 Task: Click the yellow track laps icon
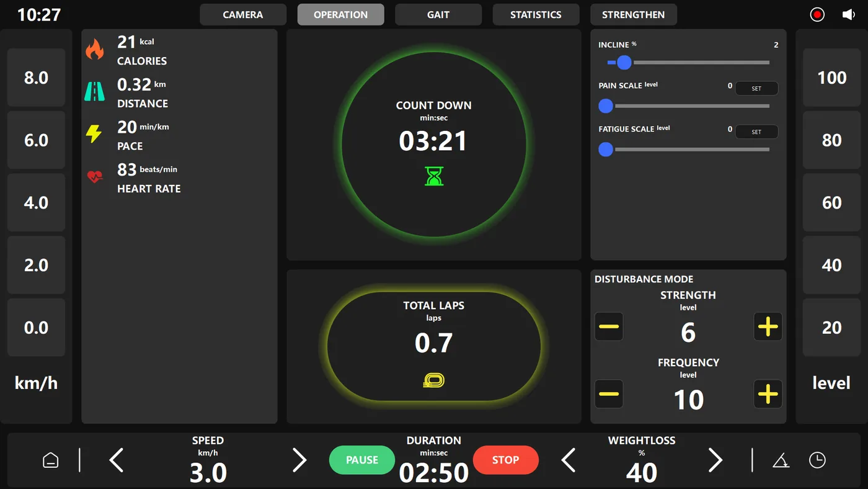[x=434, y=380]
